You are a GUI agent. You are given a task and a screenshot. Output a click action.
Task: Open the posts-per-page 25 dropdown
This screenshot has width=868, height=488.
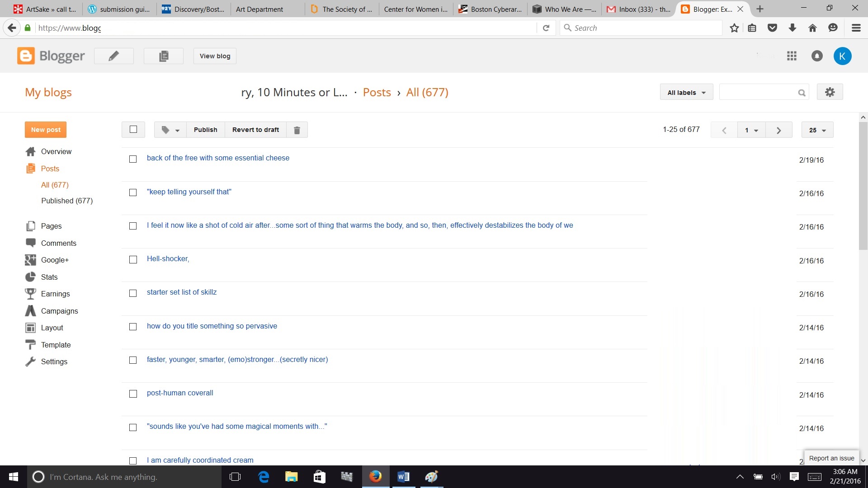pyautogui.click(x=817, y=130)
